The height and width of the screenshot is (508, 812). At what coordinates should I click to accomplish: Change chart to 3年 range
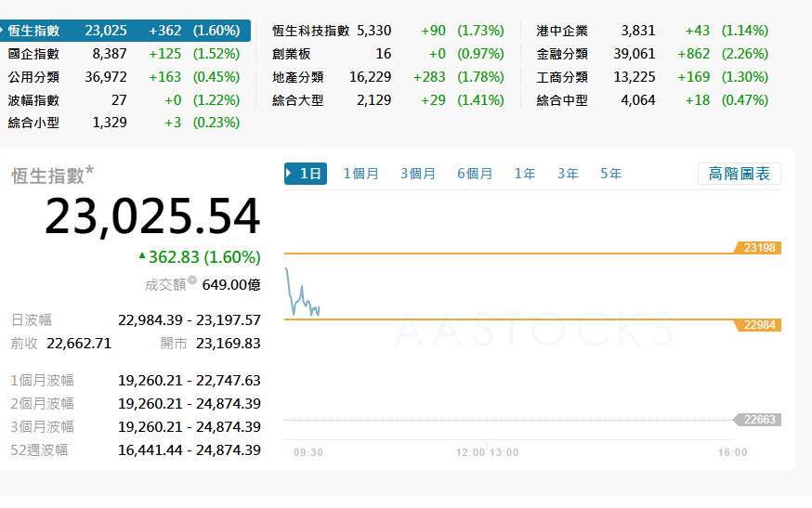point(568,174)
